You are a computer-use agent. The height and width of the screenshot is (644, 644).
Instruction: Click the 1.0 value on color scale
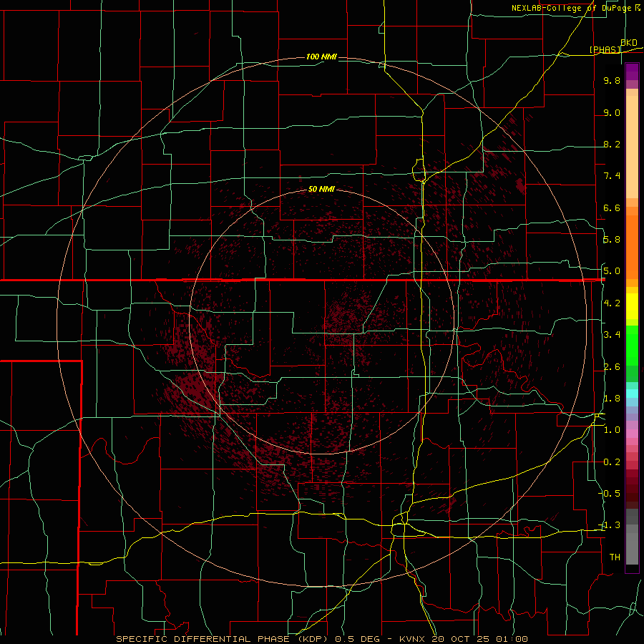coord(612,430)
